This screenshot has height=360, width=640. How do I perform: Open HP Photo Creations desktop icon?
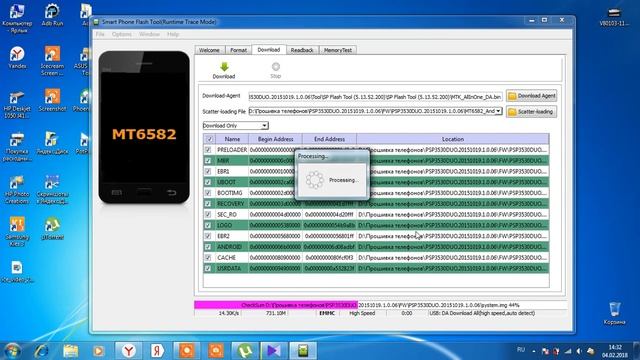(x=17, y=190)
